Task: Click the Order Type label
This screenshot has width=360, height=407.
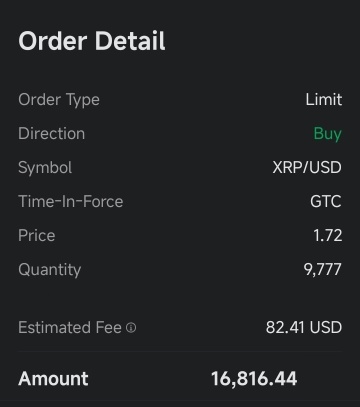Action: [x=59, y=100]
